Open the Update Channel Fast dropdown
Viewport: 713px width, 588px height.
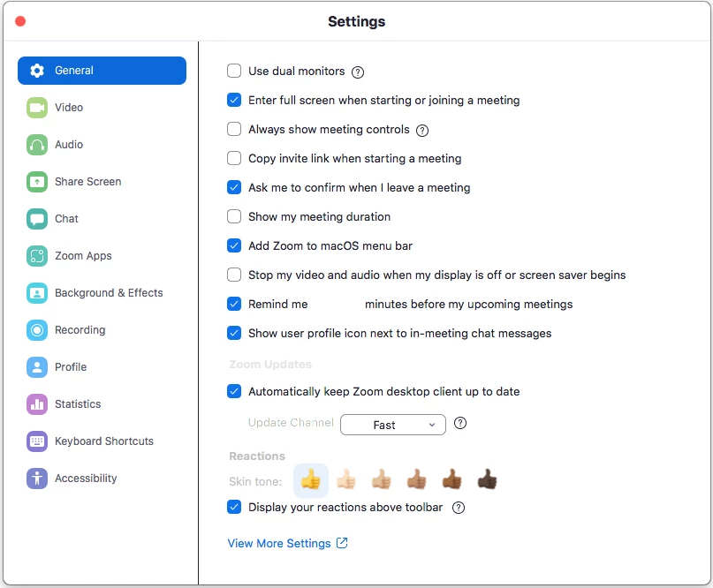tap(393, 425)
